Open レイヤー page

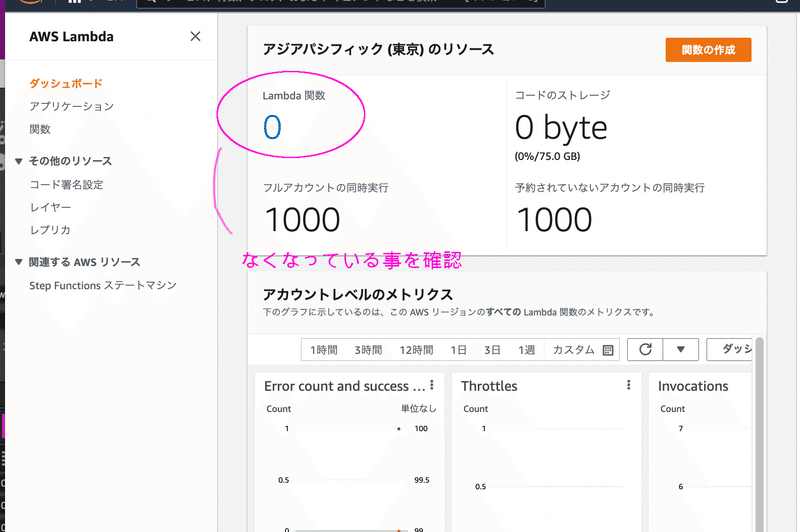pyautogui.click(x=50, y=207)
